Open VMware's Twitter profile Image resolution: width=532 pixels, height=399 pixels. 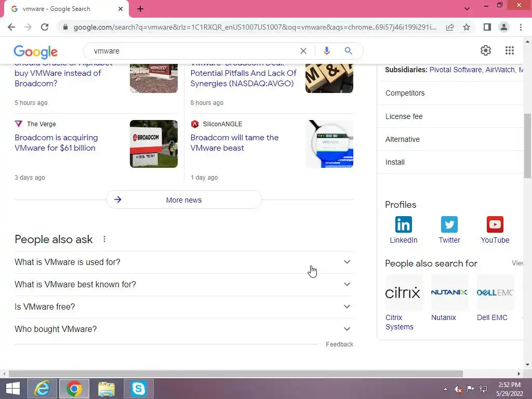(449, 230)
